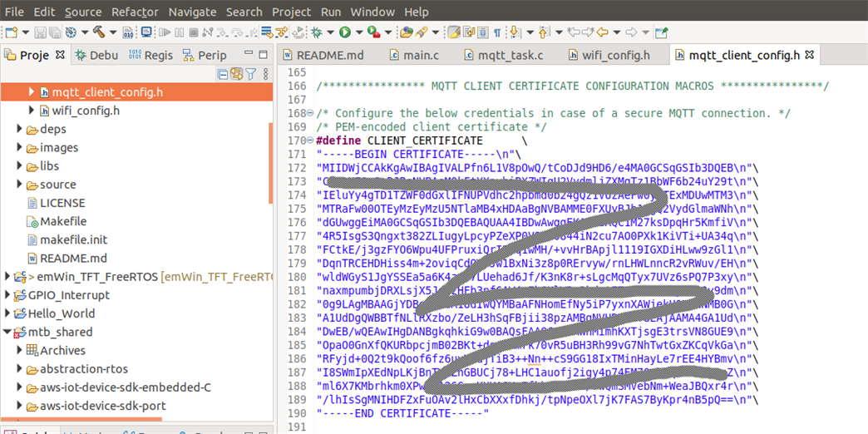The width and height of the screenshot is (868, 434).
Task: Expand the aws-iot-device-sdk-port folder
Action: point(20,406)
